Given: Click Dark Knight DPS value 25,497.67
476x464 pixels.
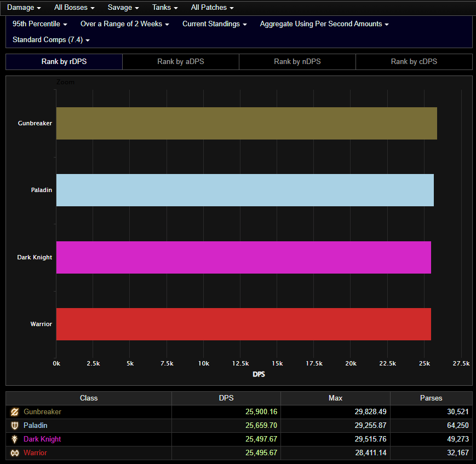Looking at the screenshot, I should [x=261, y=439].
